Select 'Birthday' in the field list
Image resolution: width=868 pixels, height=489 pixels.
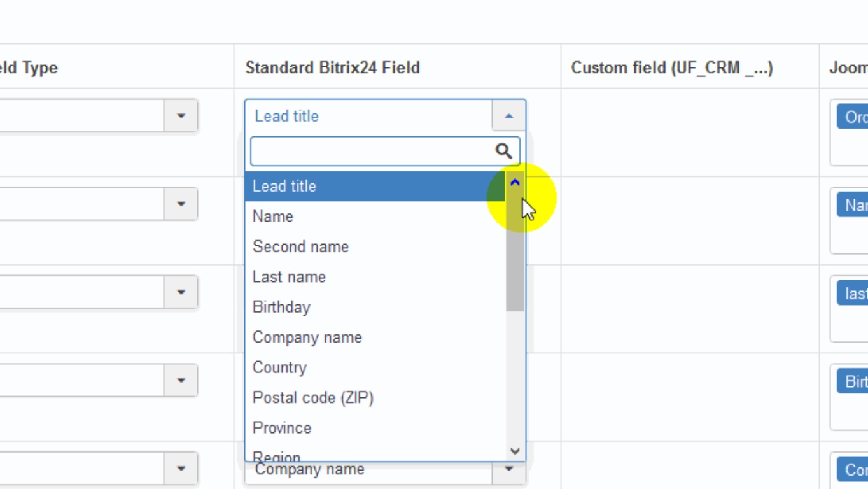(x=281, y=307)
